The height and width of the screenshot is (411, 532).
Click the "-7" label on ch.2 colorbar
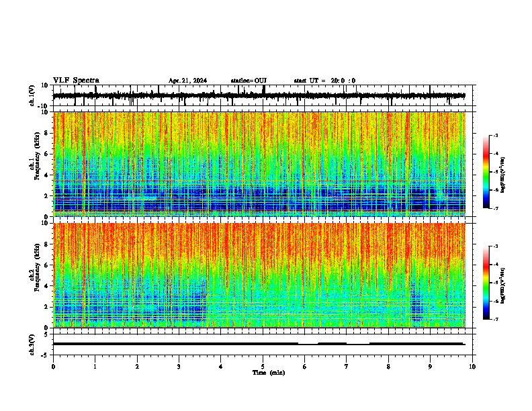tap(496, 319)
